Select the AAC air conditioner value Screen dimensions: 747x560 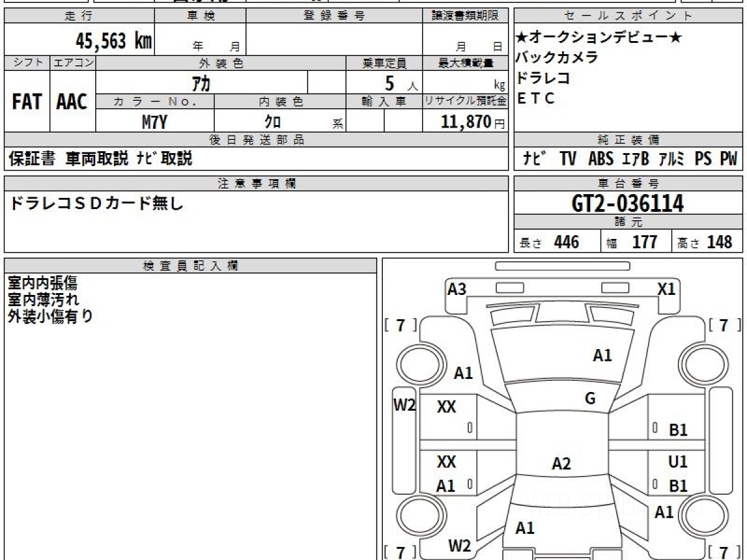pyautogui.click(x=72, y=102)
